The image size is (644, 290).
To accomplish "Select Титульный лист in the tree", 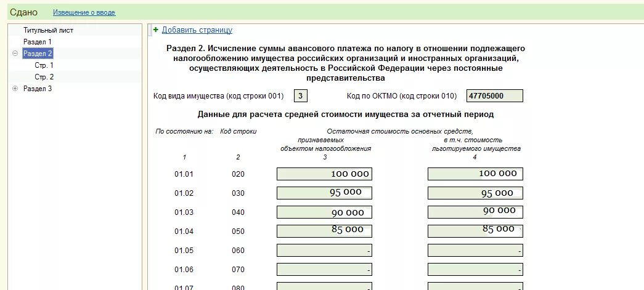I will pyautogui.click(x=49, y=30).
